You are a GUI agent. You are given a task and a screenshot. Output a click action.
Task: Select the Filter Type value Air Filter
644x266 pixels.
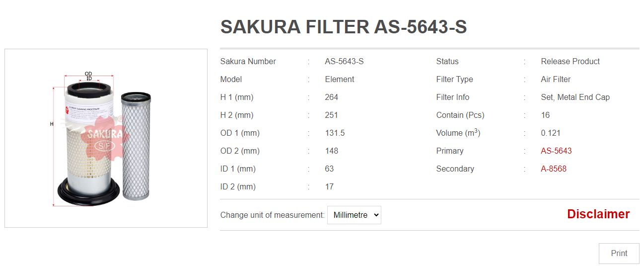[x=556, y=79]
